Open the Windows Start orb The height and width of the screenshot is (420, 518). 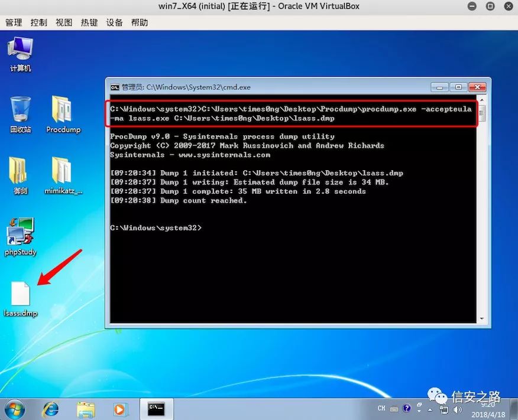click(x=15, y=409)
